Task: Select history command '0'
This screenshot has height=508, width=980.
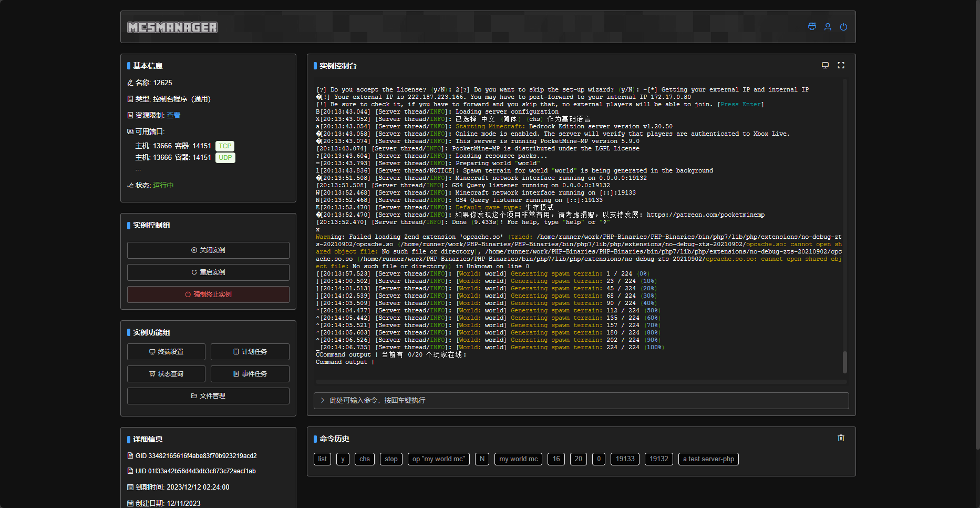Action: tap(599, 459)
